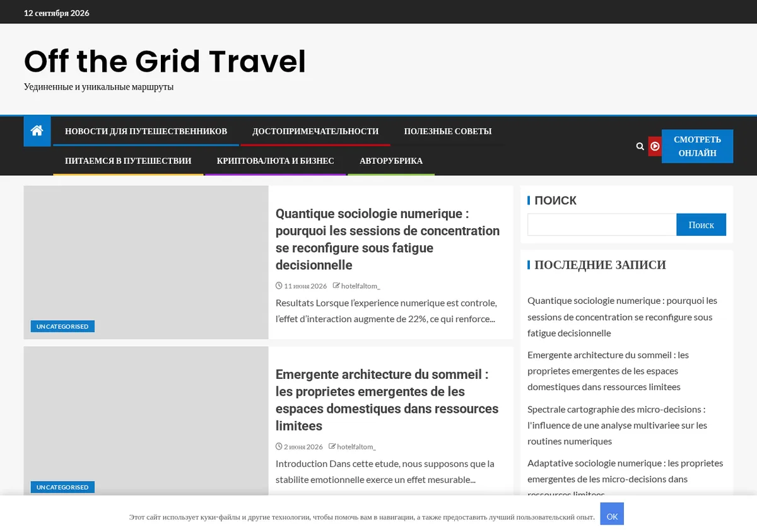Open the Авторубрика menu item
Viewport: 757px width, 532px height.
(x=391, y=161)
